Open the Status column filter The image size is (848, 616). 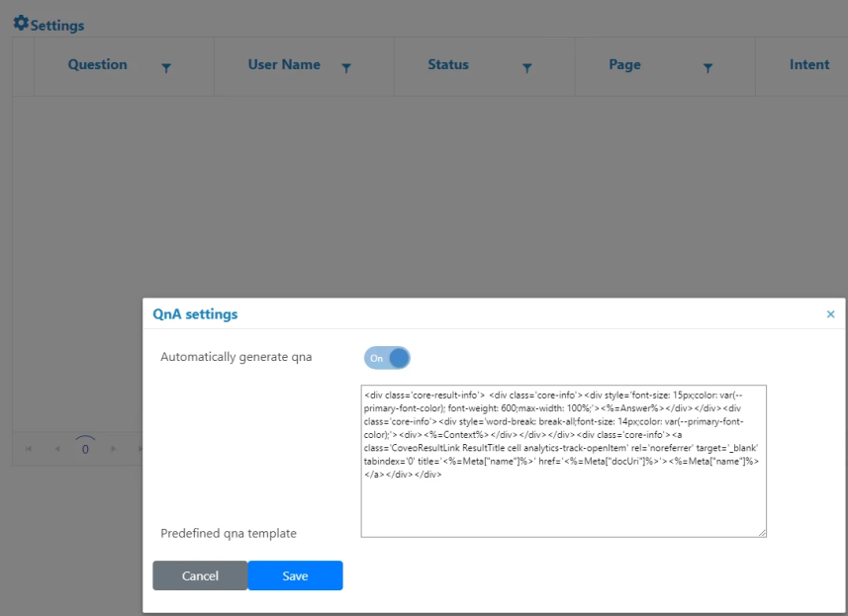click(527, 67)
